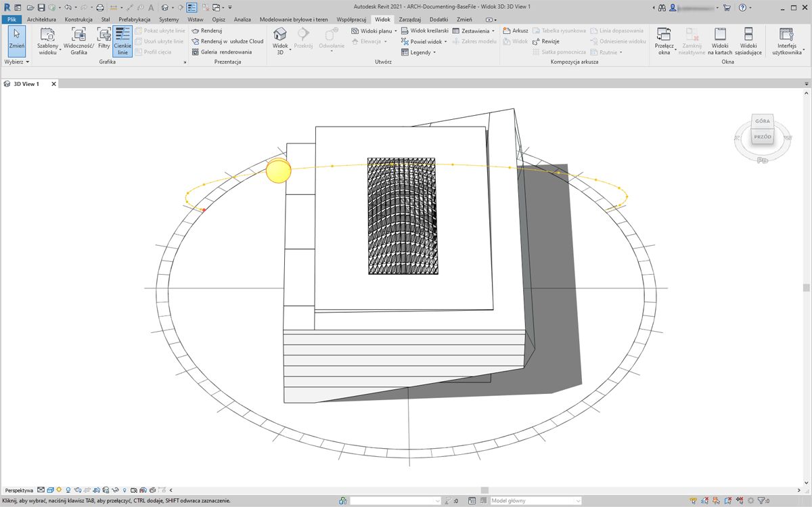Click Widok kreślarski drafting view
Viewport: 812px width, 507px height.
[425, 31]
